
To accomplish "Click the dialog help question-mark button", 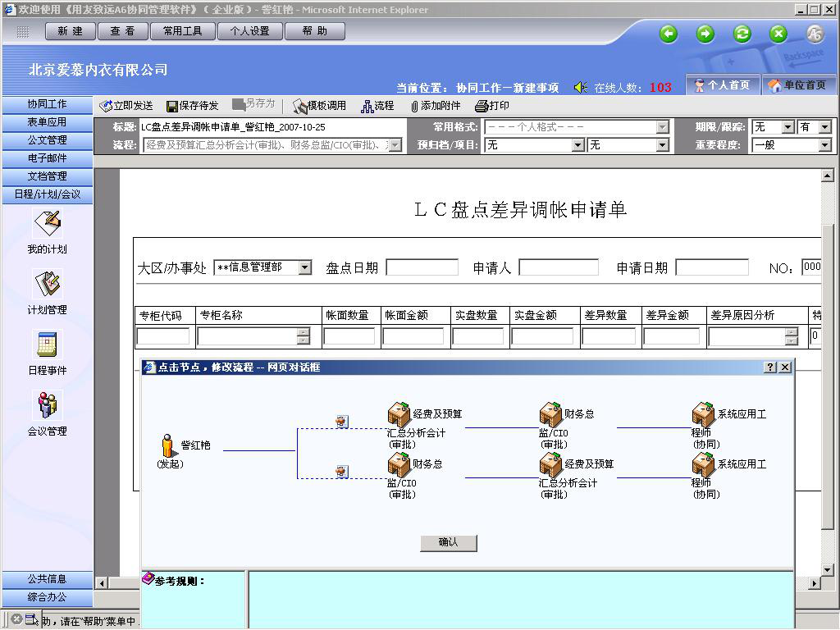I will [x=769, y=367].
